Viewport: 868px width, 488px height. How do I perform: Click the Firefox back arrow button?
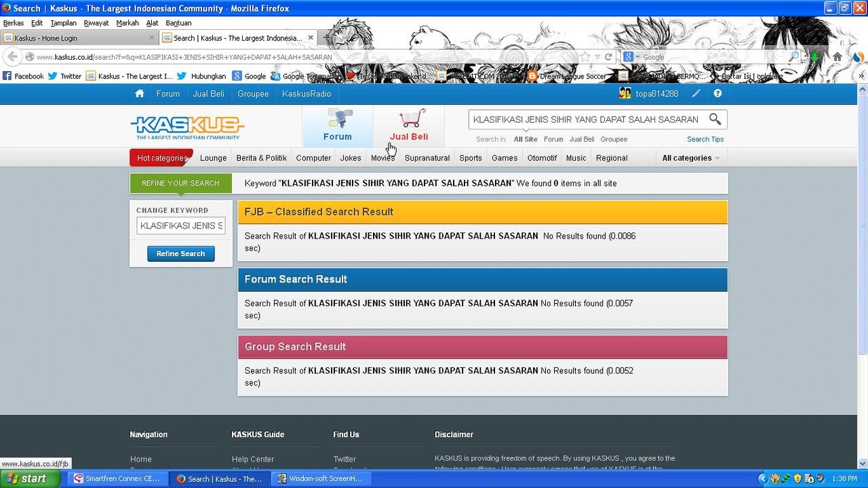pos(12,57)
